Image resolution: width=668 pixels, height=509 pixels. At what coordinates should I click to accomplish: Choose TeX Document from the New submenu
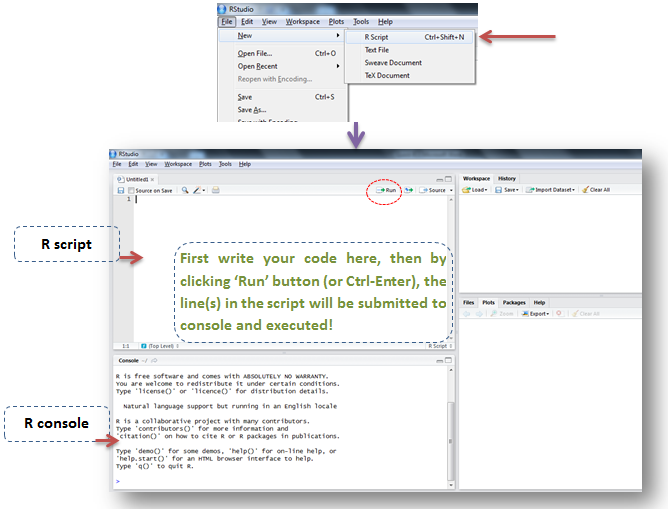click(410, 75)
